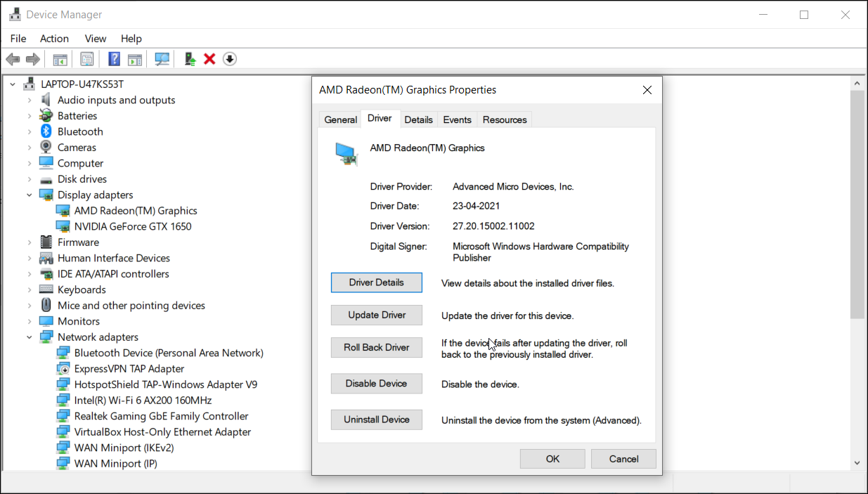This screenshot has width=868, height=494.
Task: Select the NVIDIA GeForce GTX 1650 device
Action: [x=133, y=226]
